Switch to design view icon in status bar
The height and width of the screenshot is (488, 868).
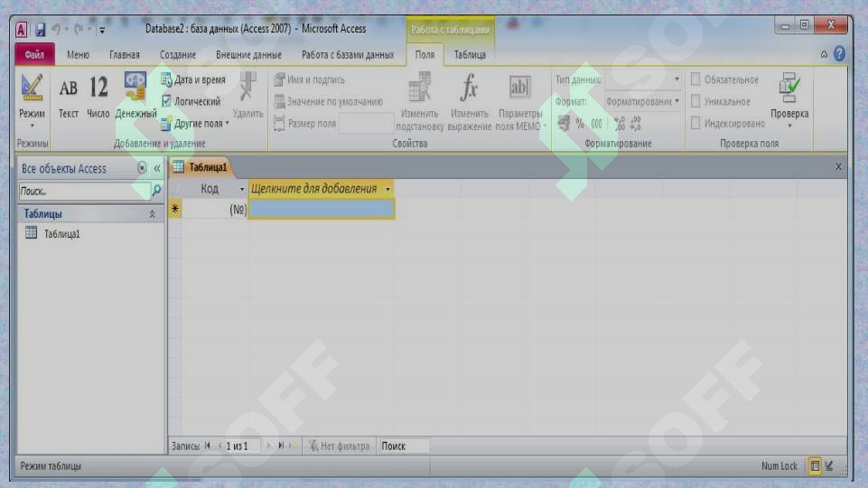tap(829, 465)
